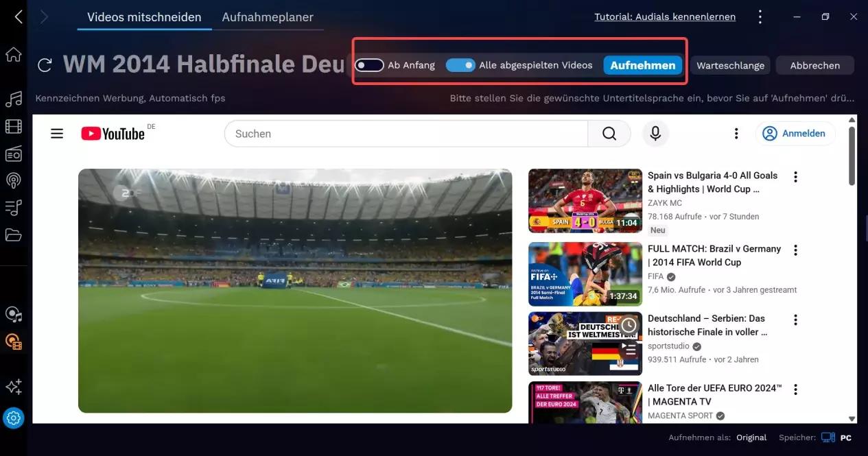Open the Podcast section in sidebar
The image size is (868, 456).
pos(13,180)
